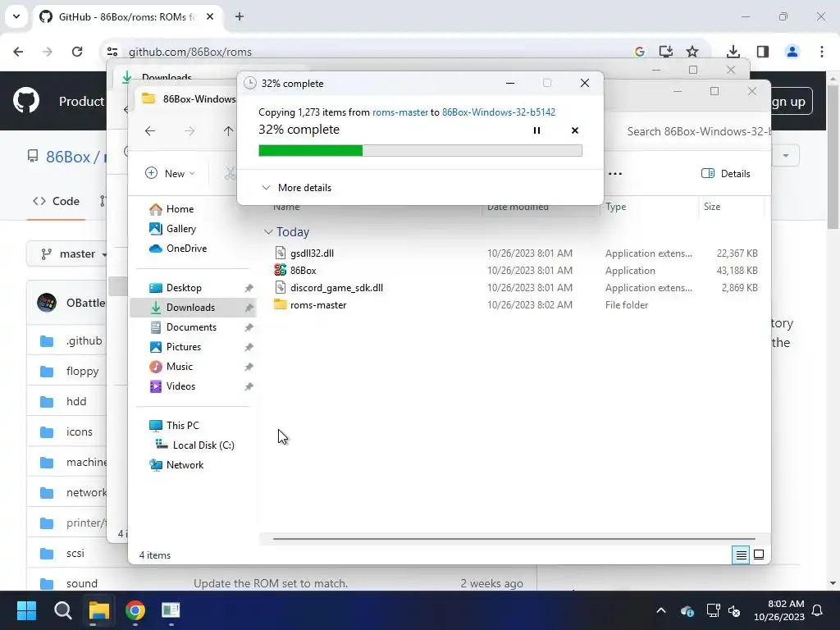
Task: Reload the GitHub page in Chrome
Action: (x=77, y=52)
